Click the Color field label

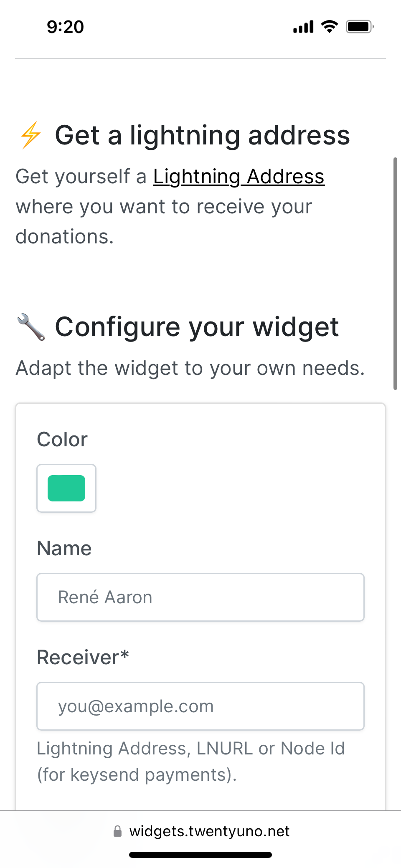pyautogui.click(x=62, y=439)
